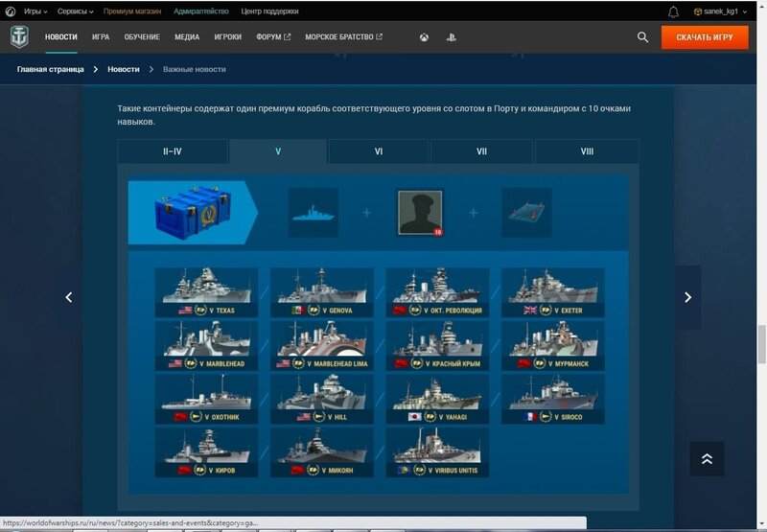The image size is (767, 532).
Task: Open the Обучение menu item
Action: (x=142, y=37)
